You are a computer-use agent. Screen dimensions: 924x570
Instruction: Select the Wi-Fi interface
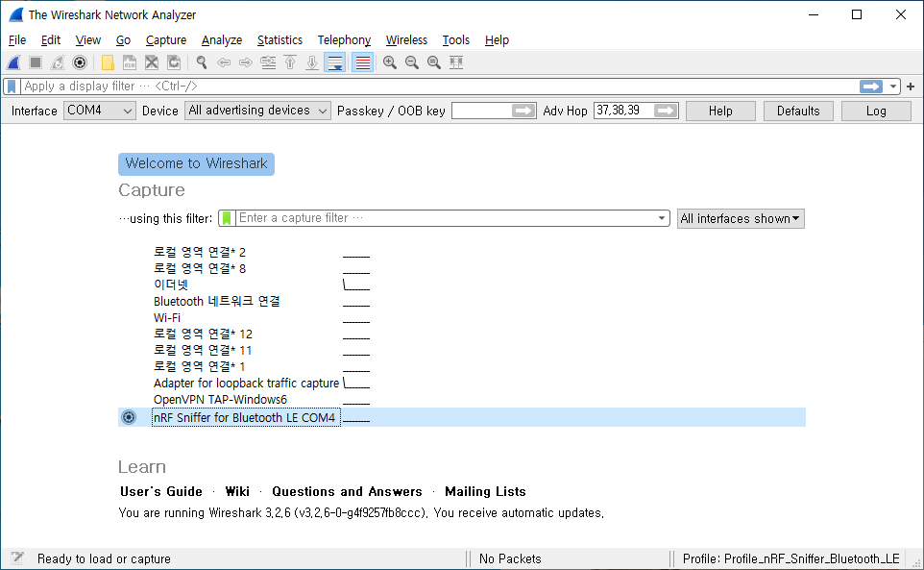167,318
